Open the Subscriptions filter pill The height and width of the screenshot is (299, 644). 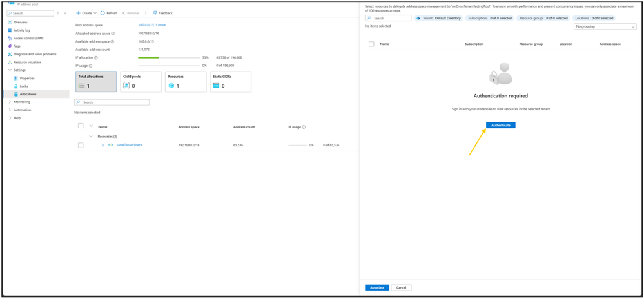click(x=489, y=19)
